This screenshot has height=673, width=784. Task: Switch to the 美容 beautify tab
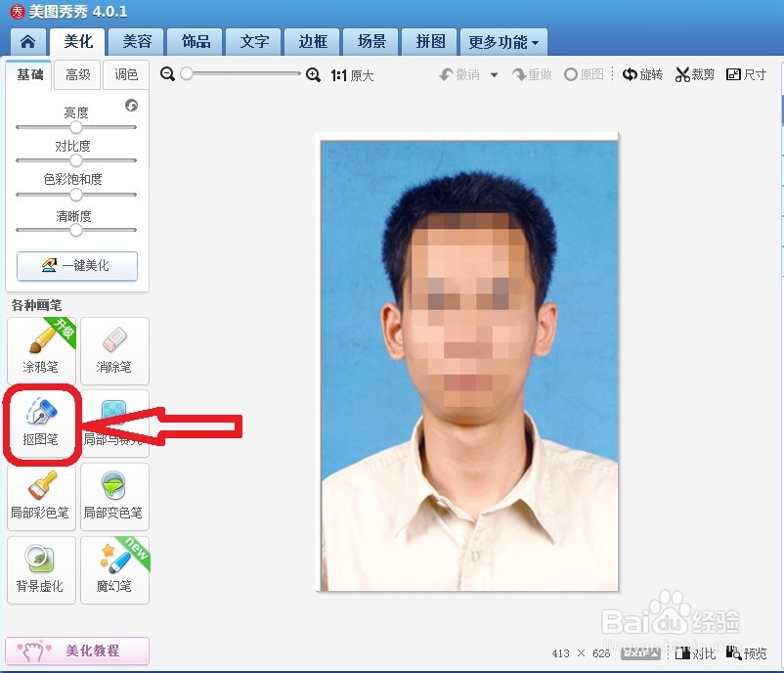click(136, 41)
